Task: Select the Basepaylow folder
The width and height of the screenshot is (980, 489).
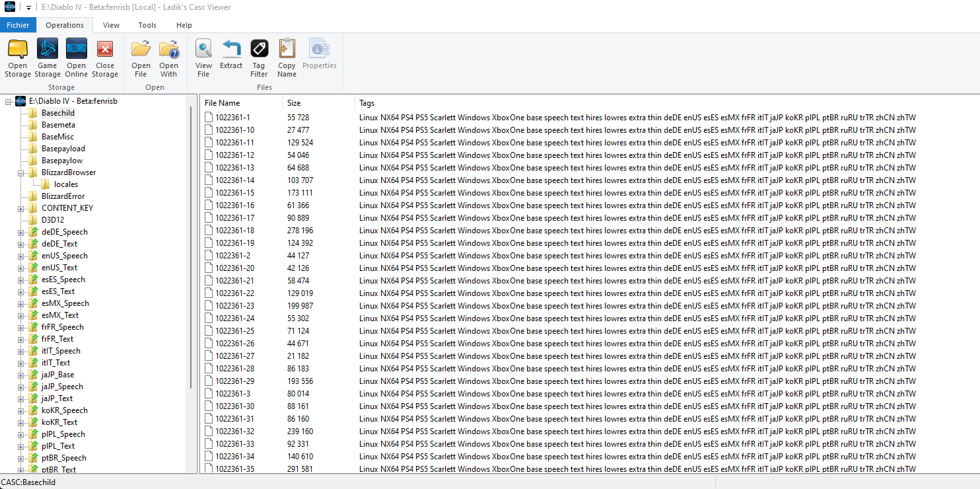Action: pos(62,161)
